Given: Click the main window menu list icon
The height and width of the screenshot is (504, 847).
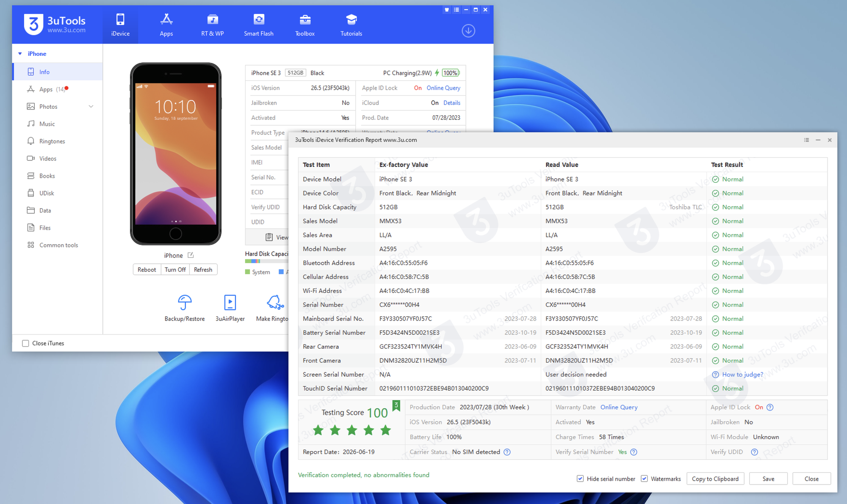Looking at the screenshot, I should pos(457,10).
